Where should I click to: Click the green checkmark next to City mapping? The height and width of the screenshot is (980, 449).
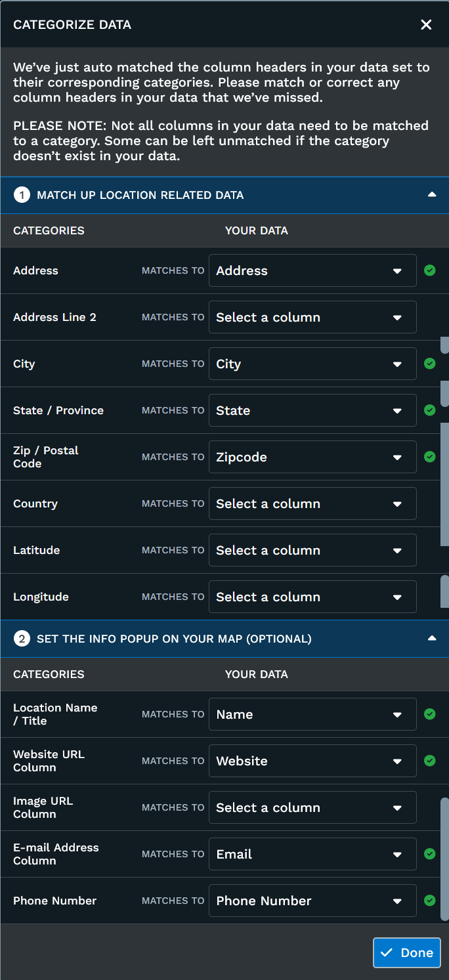click(430, 364)
